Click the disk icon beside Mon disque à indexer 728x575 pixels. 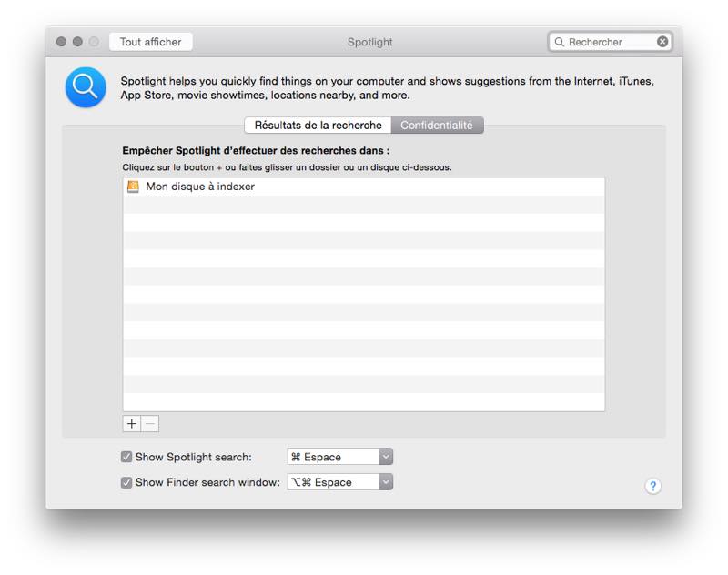coord(133,187)
